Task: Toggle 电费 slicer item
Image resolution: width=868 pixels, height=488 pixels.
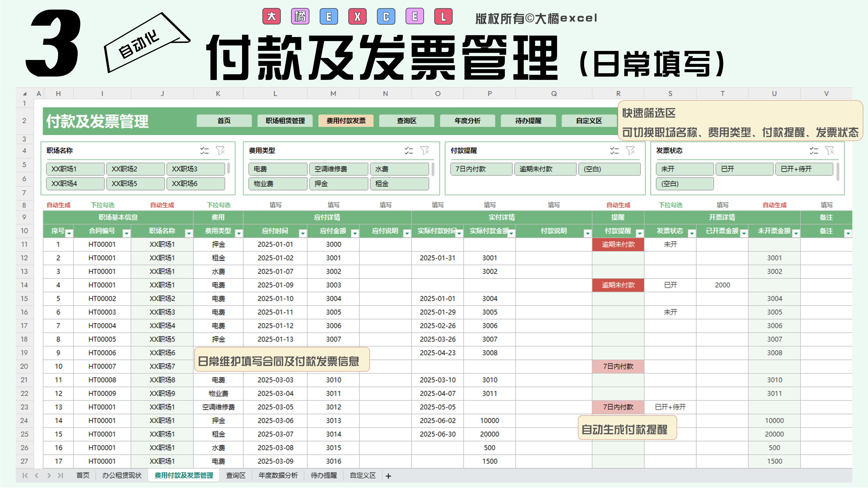Action: pyautogui.click(x=278, y=169)
